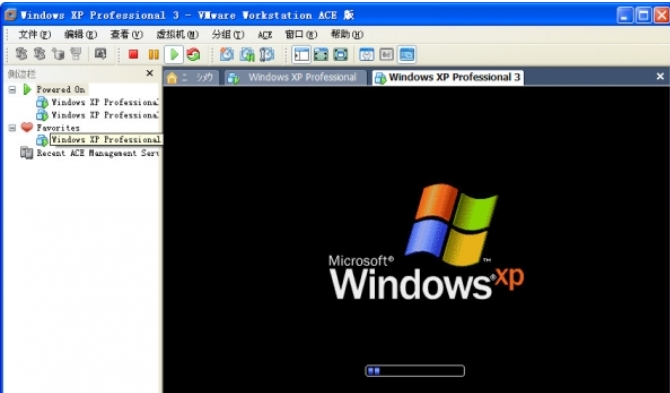Close the sidebar panel
This screenshot has width=670, height=393.
point(150,73)
